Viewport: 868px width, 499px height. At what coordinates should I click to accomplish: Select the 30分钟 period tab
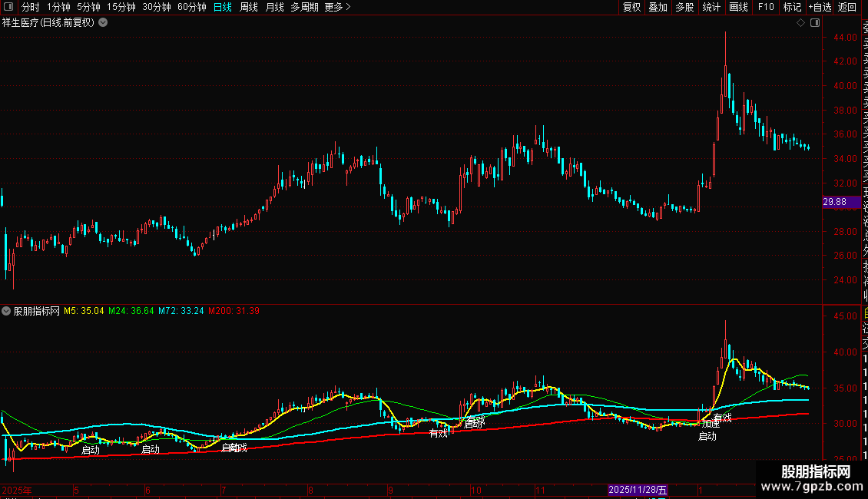click(157, 8)
